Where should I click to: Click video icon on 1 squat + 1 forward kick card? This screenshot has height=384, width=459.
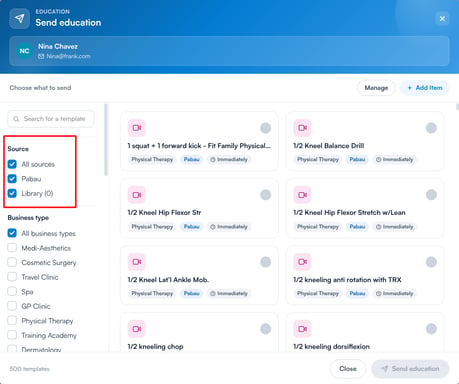tap(137, 128)
